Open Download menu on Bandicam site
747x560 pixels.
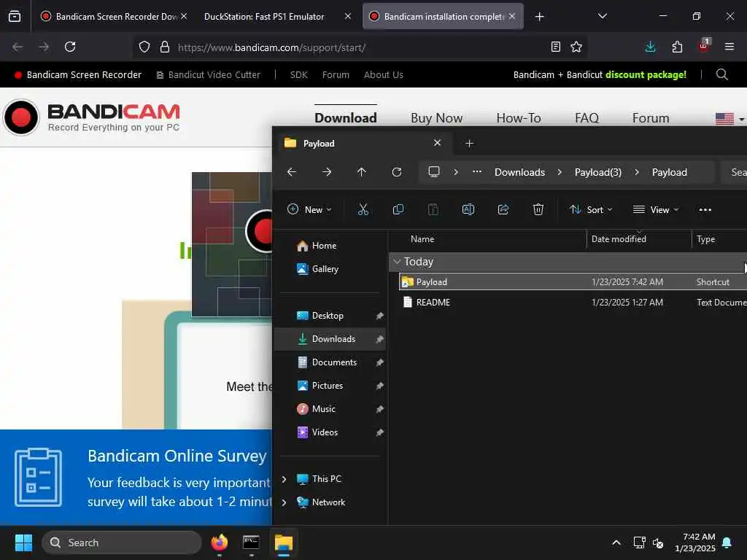tap(345, 118)
